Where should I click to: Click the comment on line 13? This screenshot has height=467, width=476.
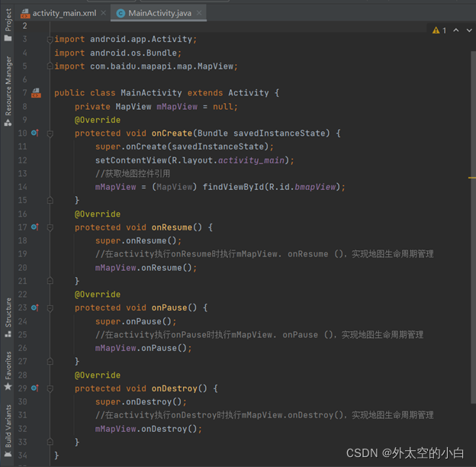point(133,173)
